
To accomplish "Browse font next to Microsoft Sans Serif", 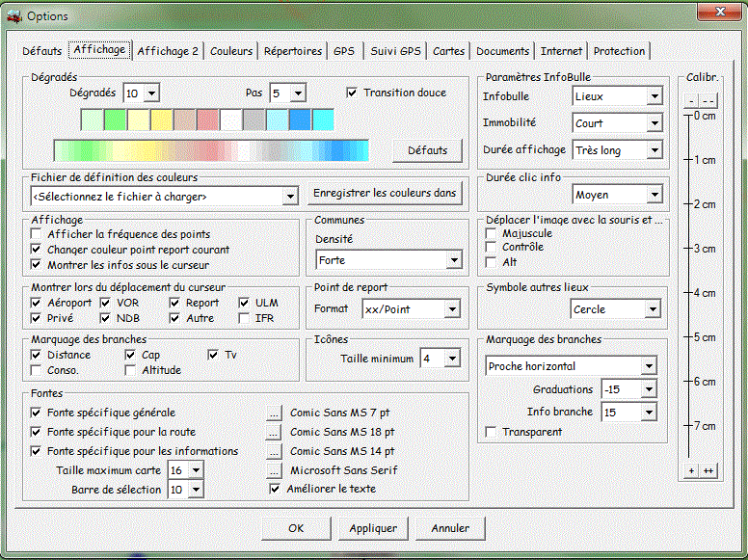I will [274, 470].
